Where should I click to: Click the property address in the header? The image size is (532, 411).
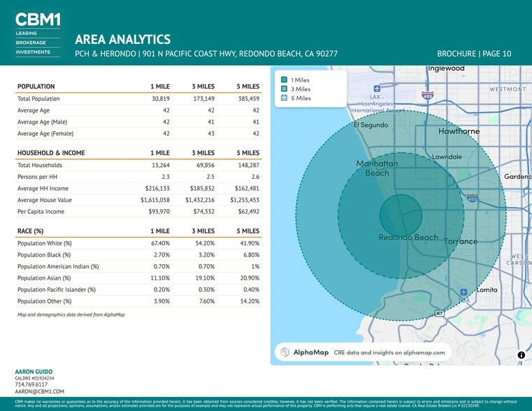point(206,54)
